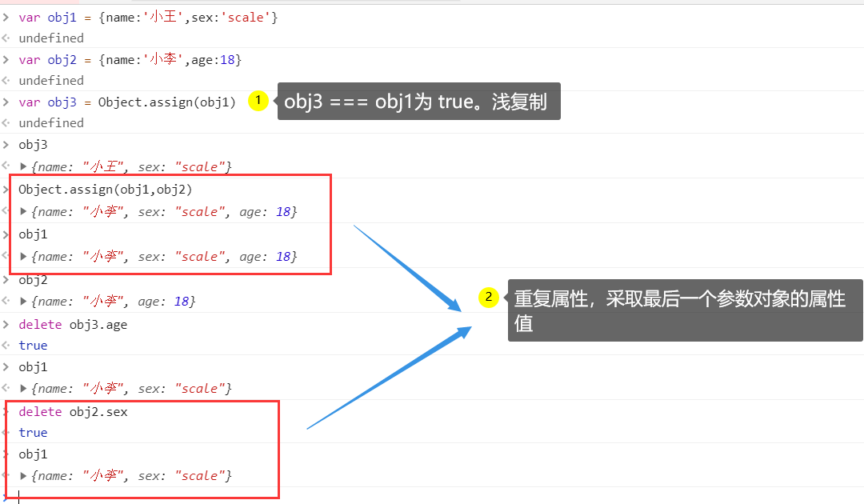
Task: Click the prompt chevron before delete obj3.age
Action: [x=6, y=324]
